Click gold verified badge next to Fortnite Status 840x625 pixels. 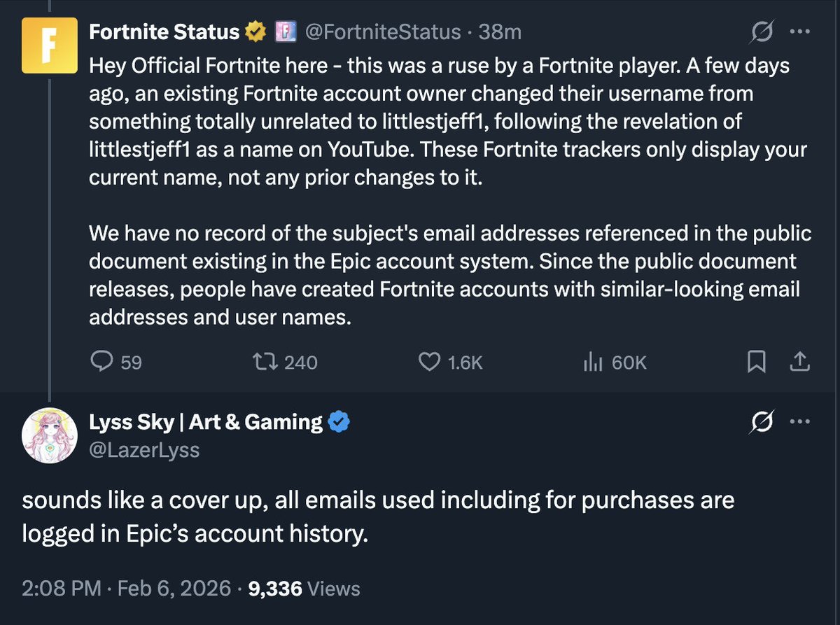coord(255,32)
